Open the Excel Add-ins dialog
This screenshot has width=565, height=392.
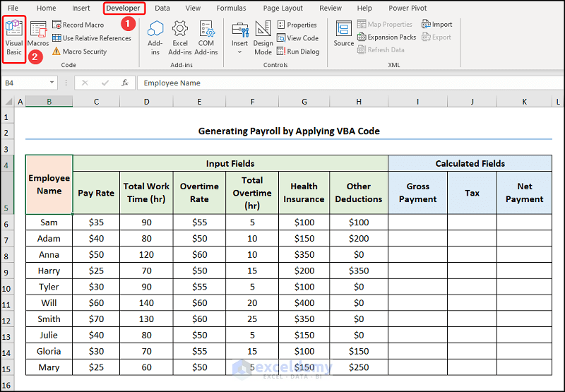click(180, 37)
